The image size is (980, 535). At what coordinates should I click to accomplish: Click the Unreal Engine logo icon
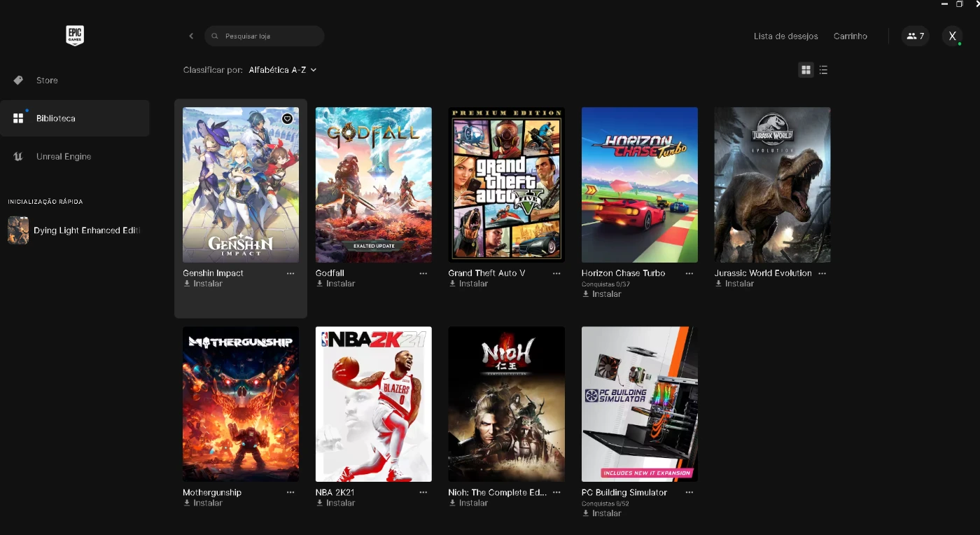[18, 156]
